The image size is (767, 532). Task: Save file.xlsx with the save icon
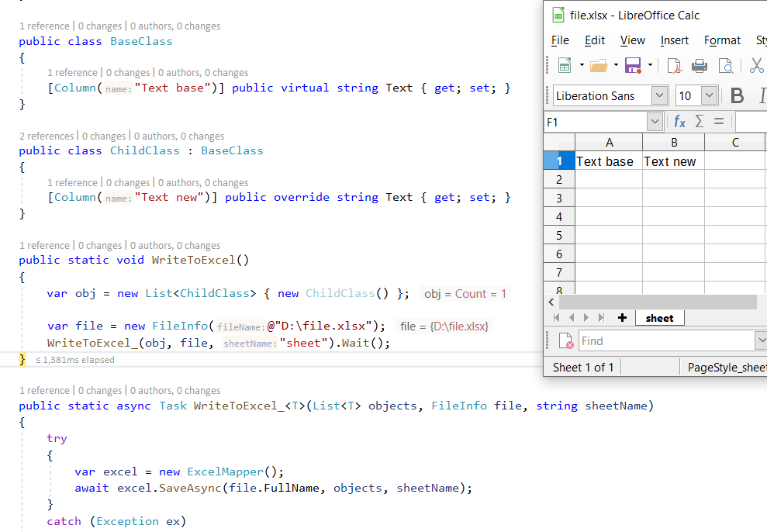click(631, 66)
